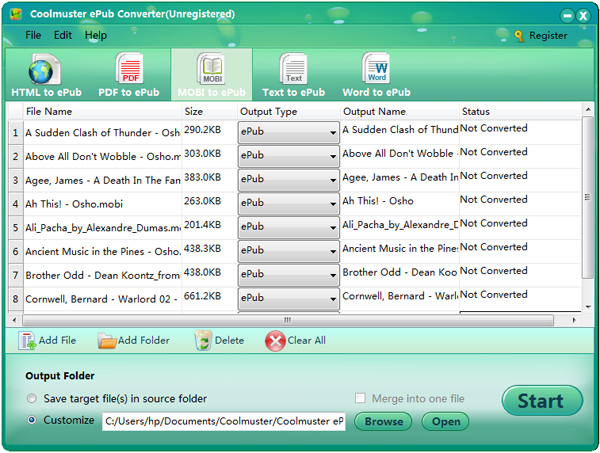The height and width of the screenshot is (453, 600).
Task: Click the Output Type column header
Action: [289, 111]
